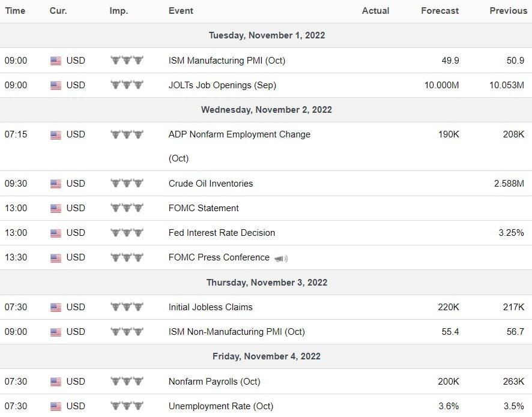Click the bull icons beside Initial Jobless Claims
Screen dimensions: 532x417
[x=127, y=307]
